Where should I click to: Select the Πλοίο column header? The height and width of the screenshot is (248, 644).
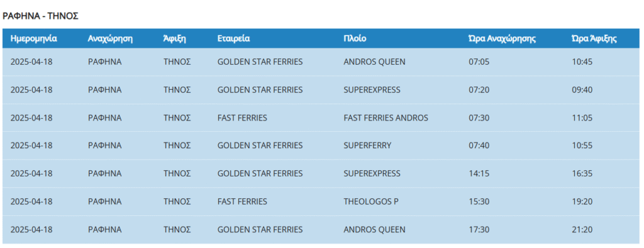[355, 39]
